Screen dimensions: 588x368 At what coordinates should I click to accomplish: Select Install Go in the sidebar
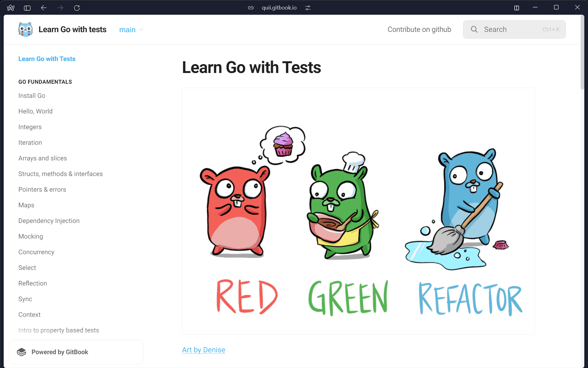point(32,95)
